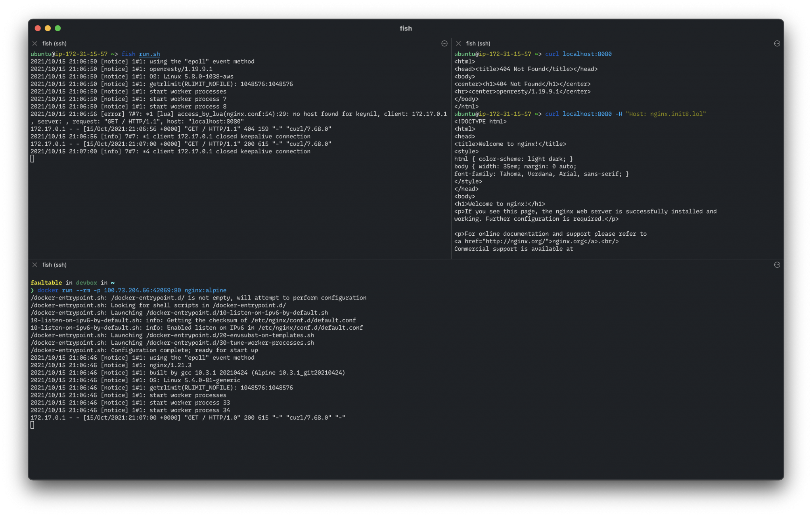This screenshot has width=812, height=517.
Task: Minimize the window with the yellow button
Action: pyautogui.click(x=48, y=28)
